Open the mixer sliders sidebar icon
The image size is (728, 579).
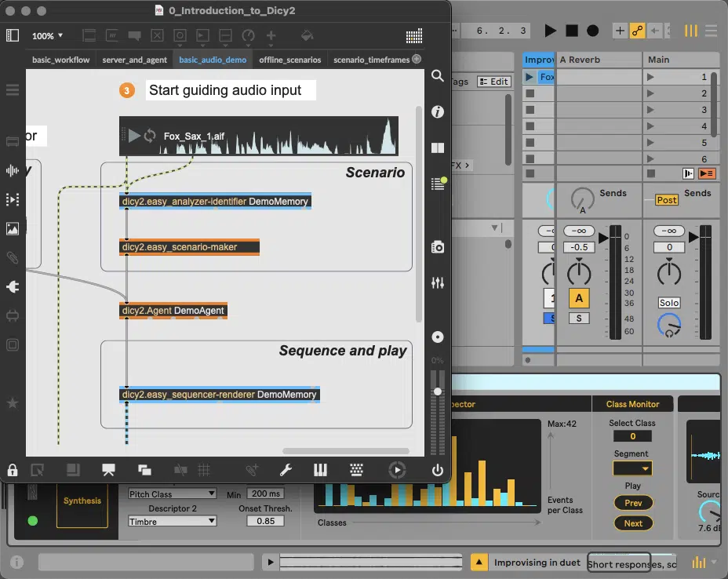(x=438, y=282)
